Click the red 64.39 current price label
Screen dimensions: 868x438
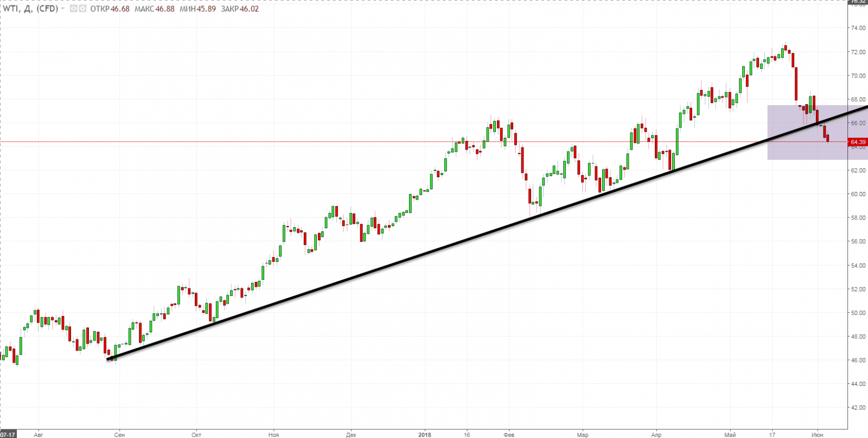coord(858,142)
